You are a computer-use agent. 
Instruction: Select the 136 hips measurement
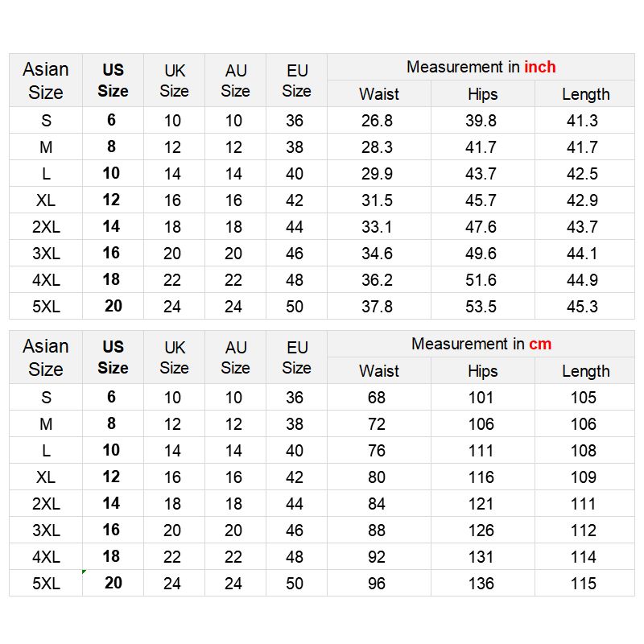[x=481, y=584]
